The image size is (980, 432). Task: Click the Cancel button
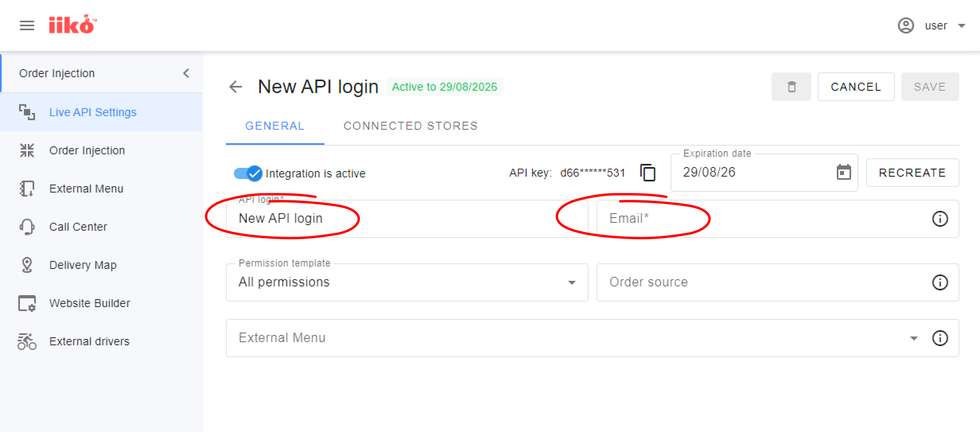[x=856, y=87]
